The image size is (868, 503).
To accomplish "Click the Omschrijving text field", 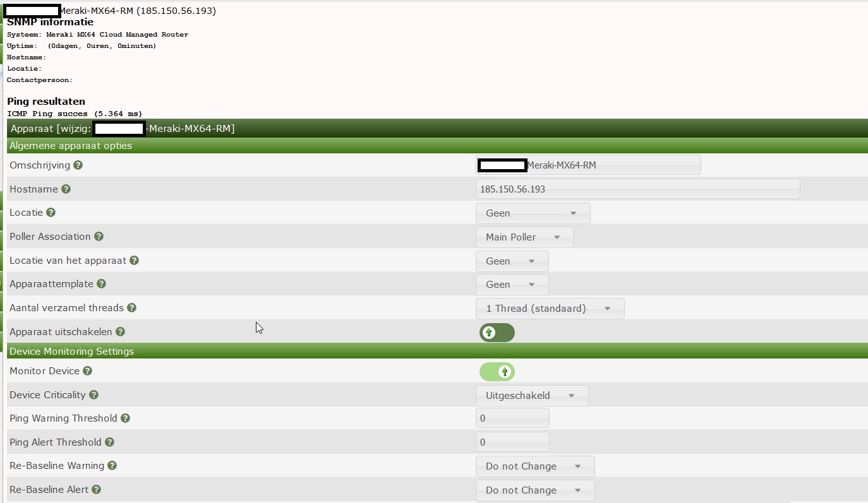I will tap(588, 165).
